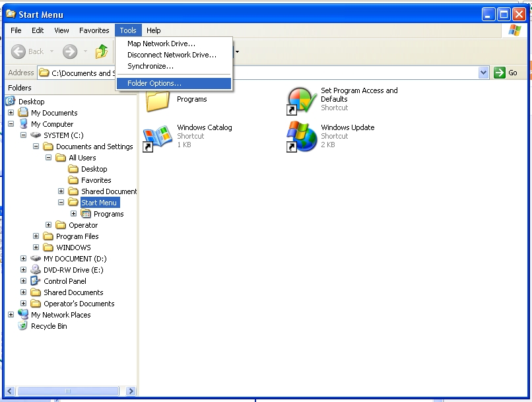Choose Synchronize from Tools menu
Viewport: 532px width, 402px height.
click(174, 66)
